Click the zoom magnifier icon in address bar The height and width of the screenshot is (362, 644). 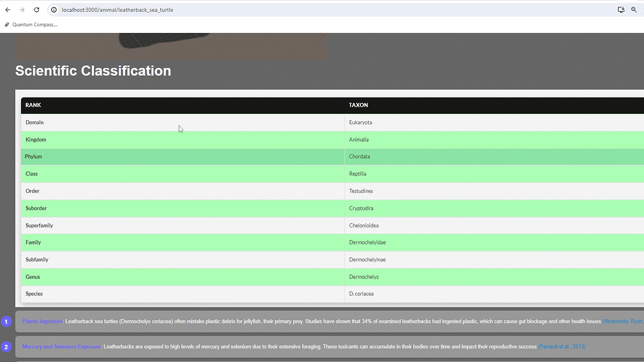click(x=635, y=9)
